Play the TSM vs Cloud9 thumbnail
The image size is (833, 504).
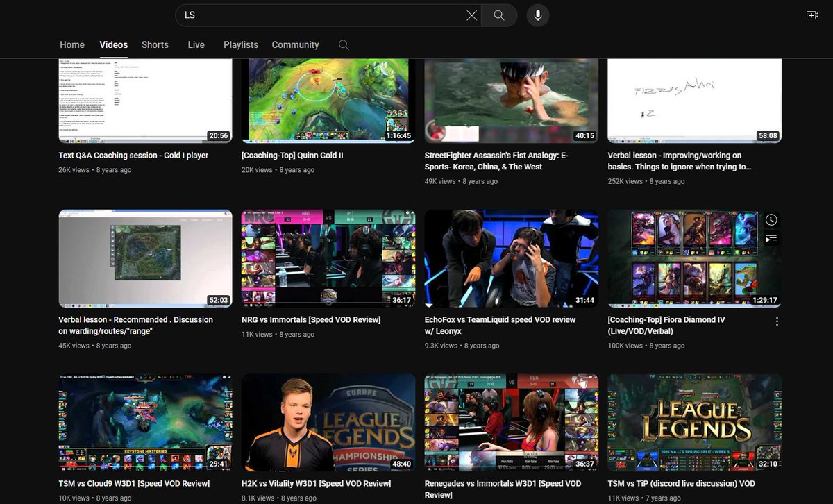pyautogui.click(x=145, y=422)
